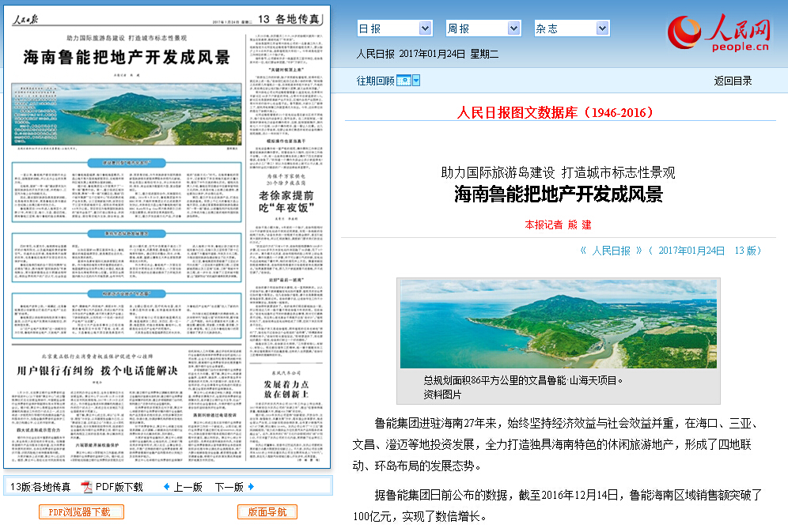The width and height of the screenshot is (788, 532).
Task: Click the 13版:各地传真 label
Action: point(40,487)
